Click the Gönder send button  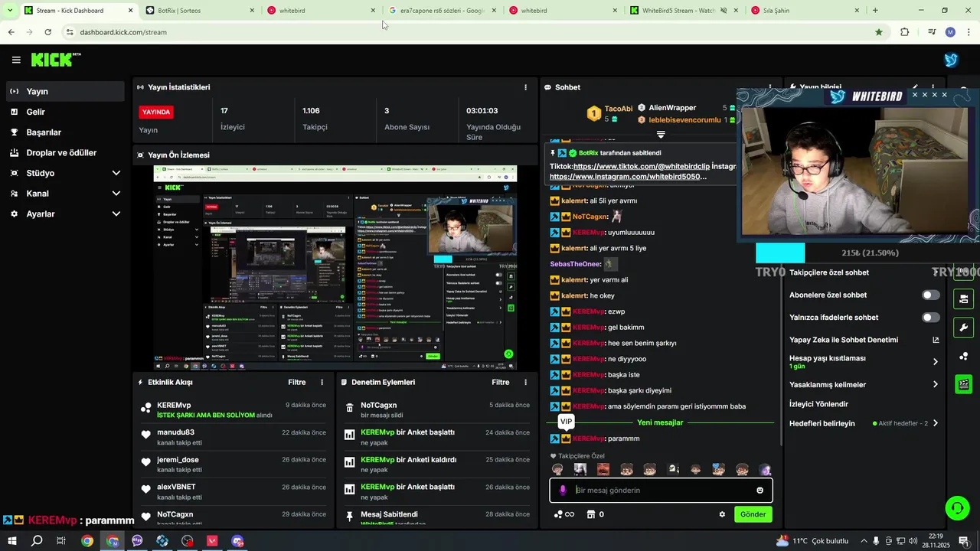[x=753, y=514]
